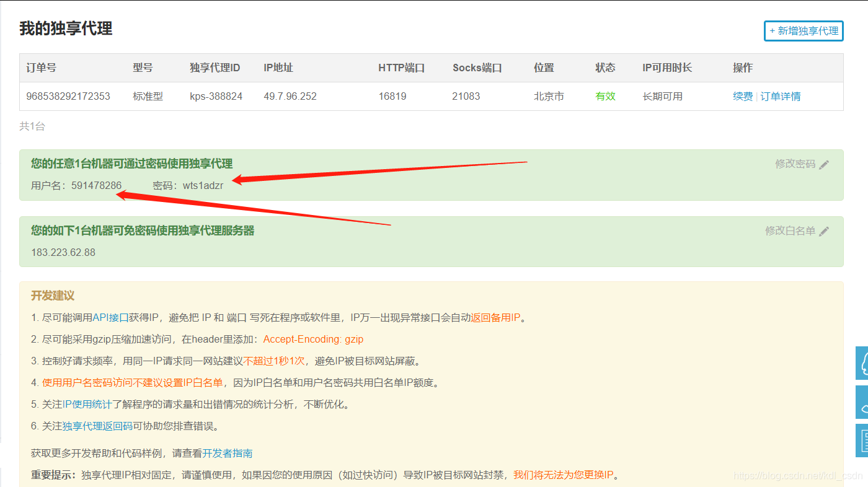
Task: Open the API接口 link
Action: 110,318
